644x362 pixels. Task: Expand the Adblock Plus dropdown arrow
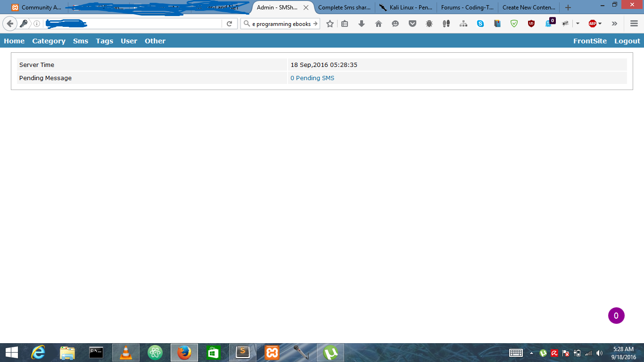(600, 24)
